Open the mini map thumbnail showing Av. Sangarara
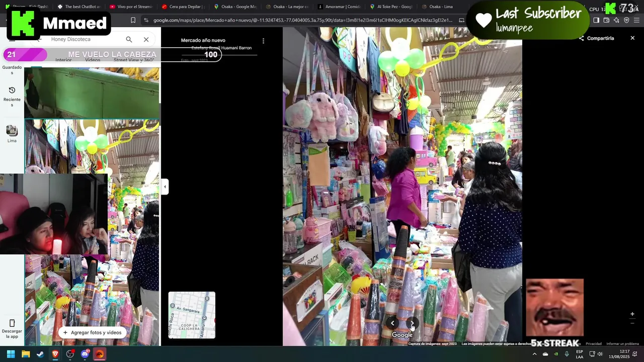This screenshot has width=644, height=362. [192, 315]
